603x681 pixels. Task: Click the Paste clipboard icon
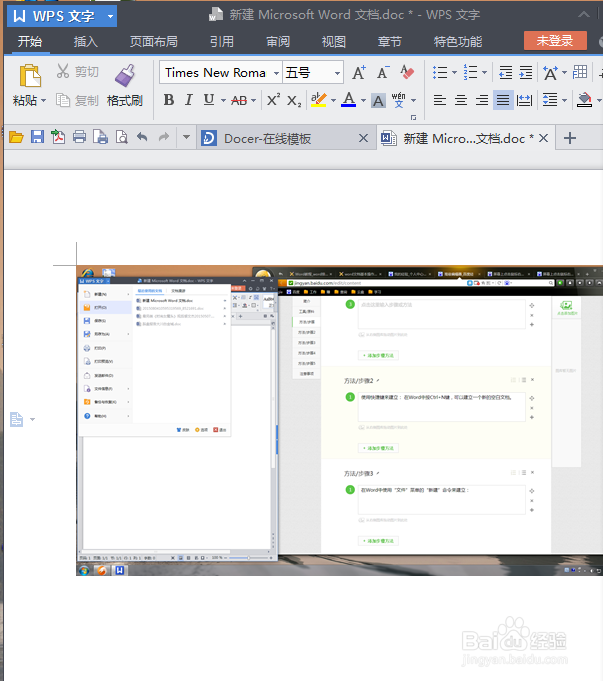[30, 76]
